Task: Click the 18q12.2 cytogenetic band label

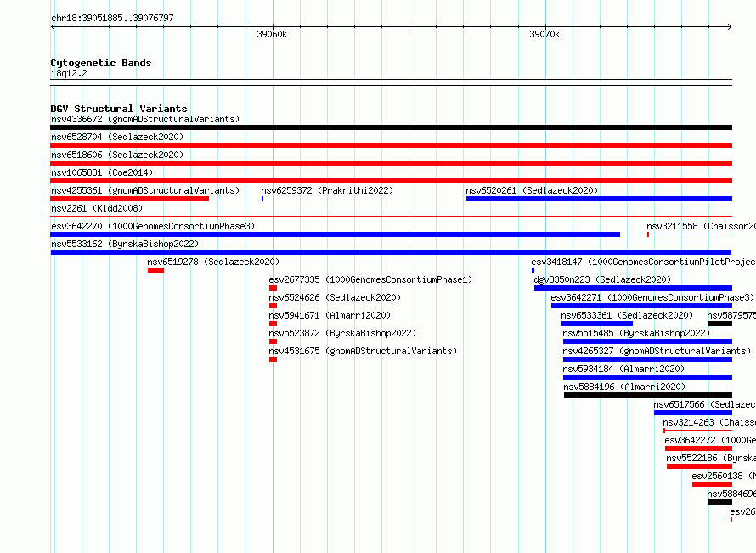Action: [69, 73]
